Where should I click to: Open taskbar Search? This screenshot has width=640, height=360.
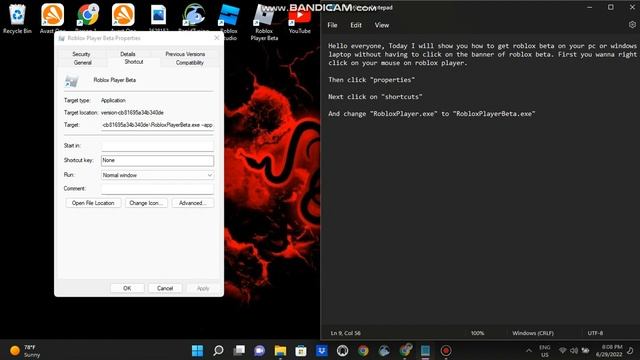218,351
